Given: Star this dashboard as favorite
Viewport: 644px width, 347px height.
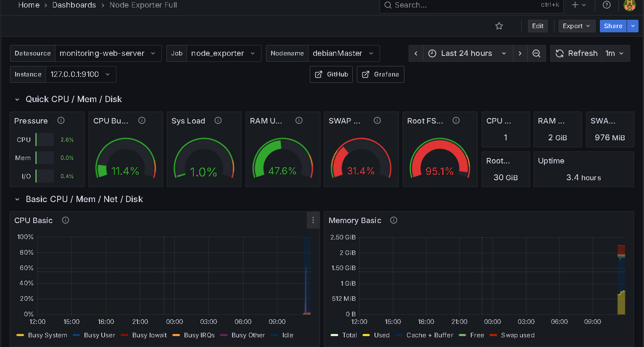Looking at the screenshot, I should tap(499, 26).
